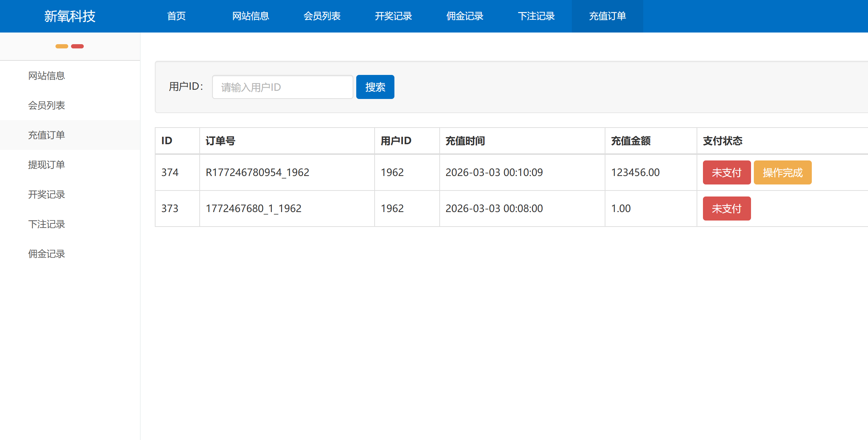Open 提现订单 in the sidebar
Screen dimensions: 868x440
click(x=47, y=165)
